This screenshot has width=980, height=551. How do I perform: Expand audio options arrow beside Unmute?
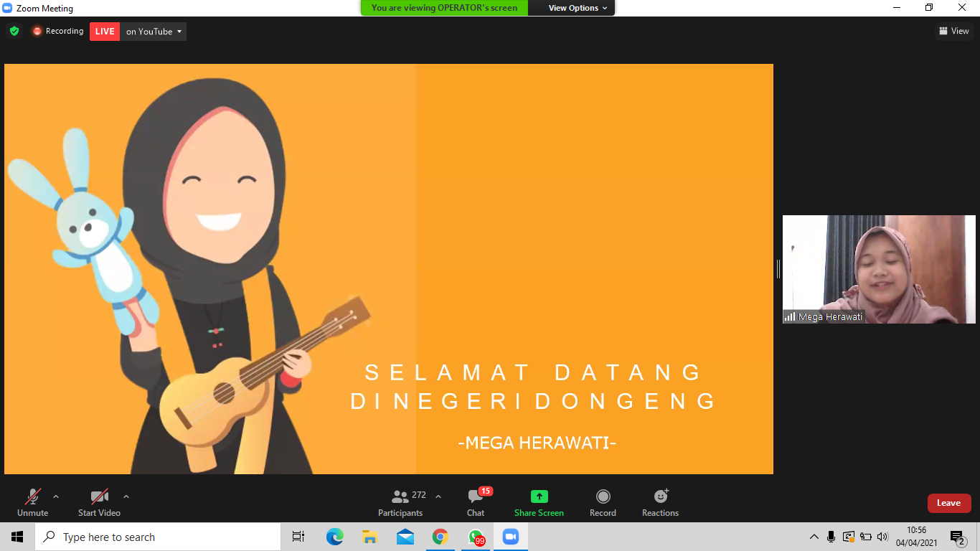point(56,496)
